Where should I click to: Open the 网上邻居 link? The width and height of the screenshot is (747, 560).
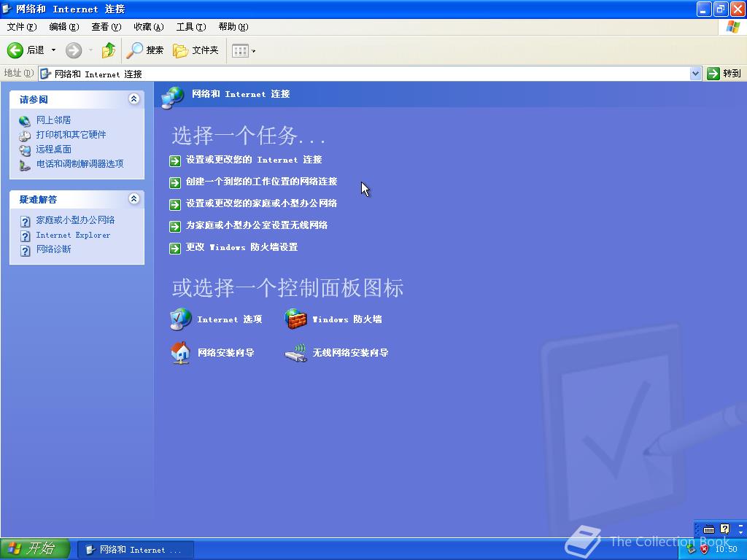coord(53,120)
